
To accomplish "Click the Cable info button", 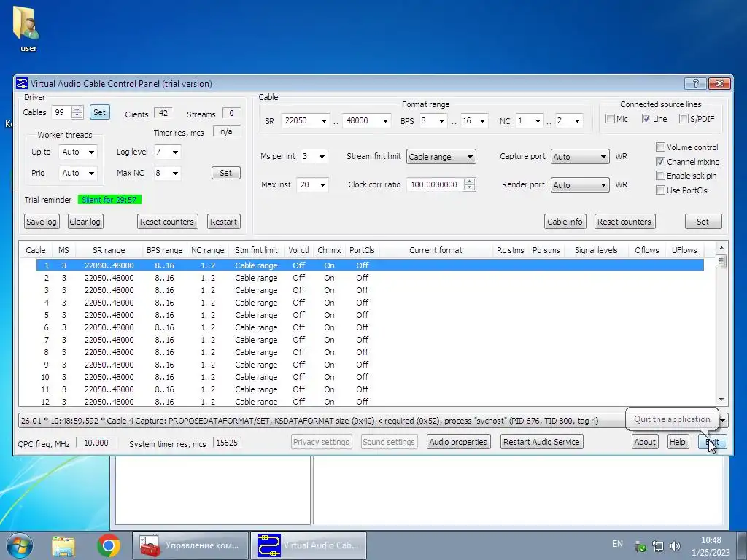I will (x=565, y=222).
